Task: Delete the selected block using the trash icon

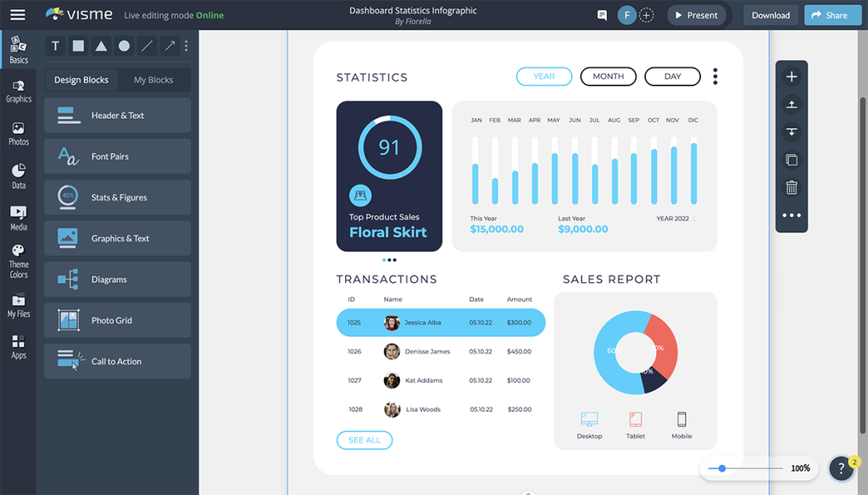Action: point(791,187)
